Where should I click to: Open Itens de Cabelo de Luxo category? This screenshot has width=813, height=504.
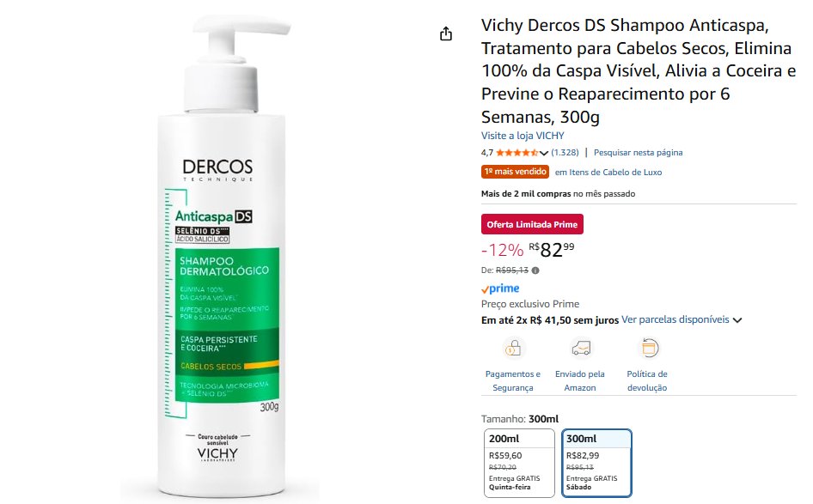[x=608, y=172]
